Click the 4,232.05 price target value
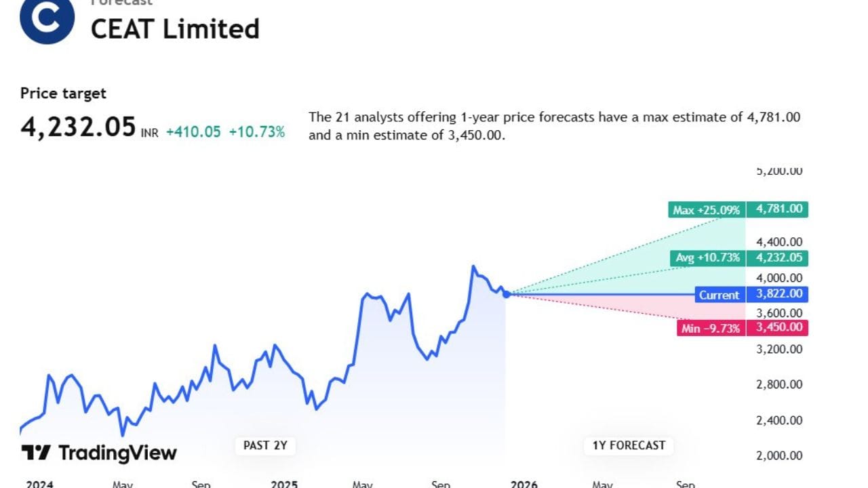 click(78, 127)
